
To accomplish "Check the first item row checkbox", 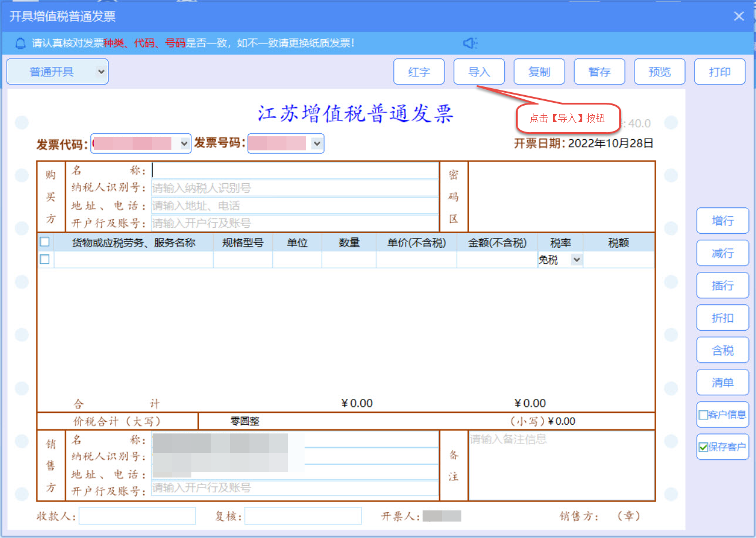I will tap(45, 259).
